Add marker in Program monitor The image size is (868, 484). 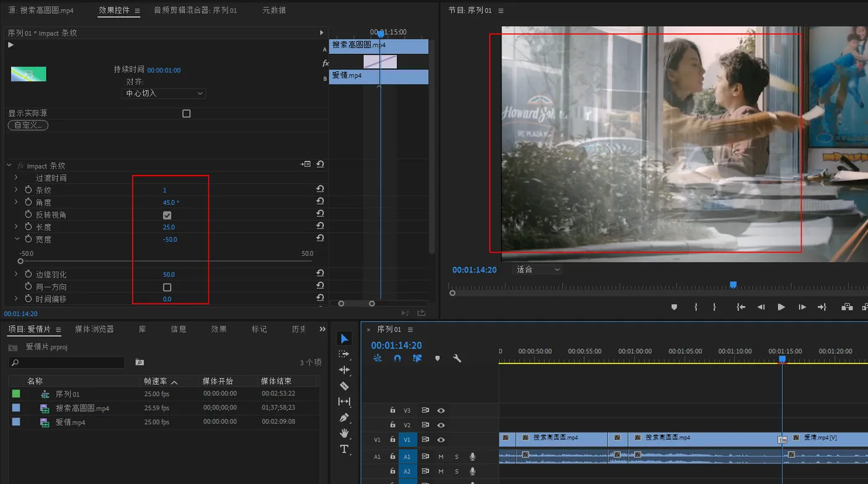click(x=675, y=307)
